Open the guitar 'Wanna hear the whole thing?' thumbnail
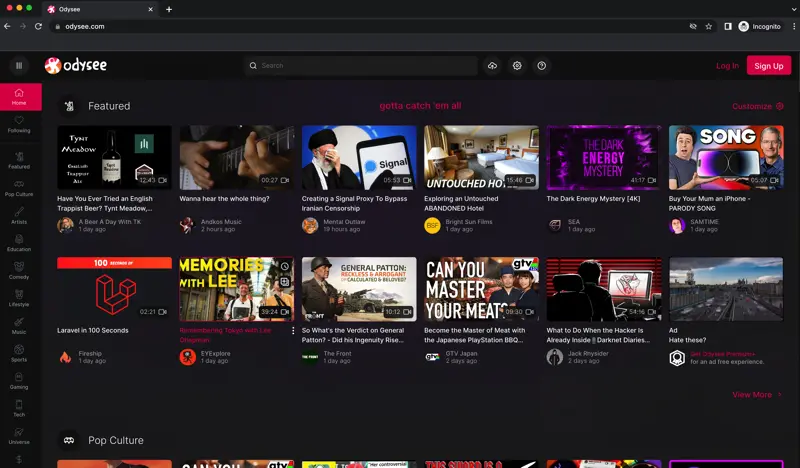Viewport: 800px width, 468px height. 237,157
